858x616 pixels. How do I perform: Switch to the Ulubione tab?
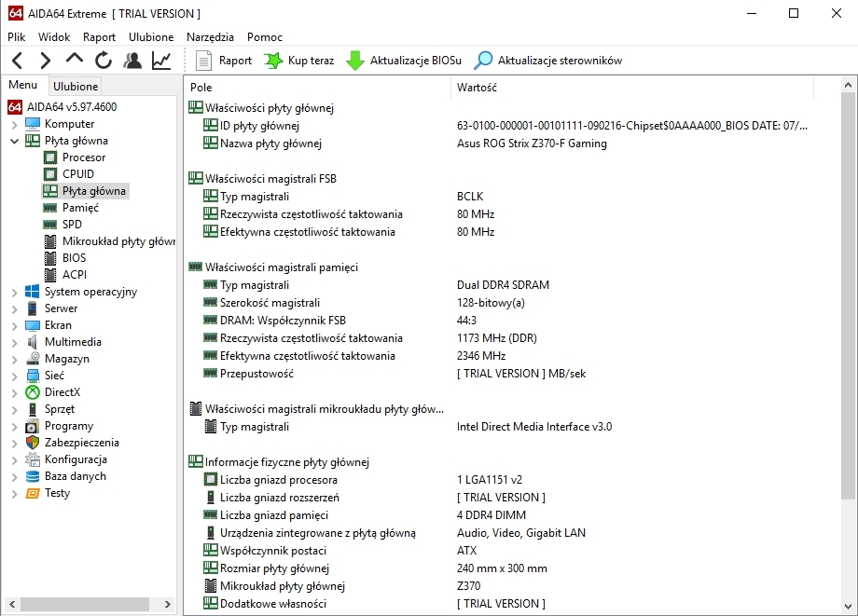76,87
